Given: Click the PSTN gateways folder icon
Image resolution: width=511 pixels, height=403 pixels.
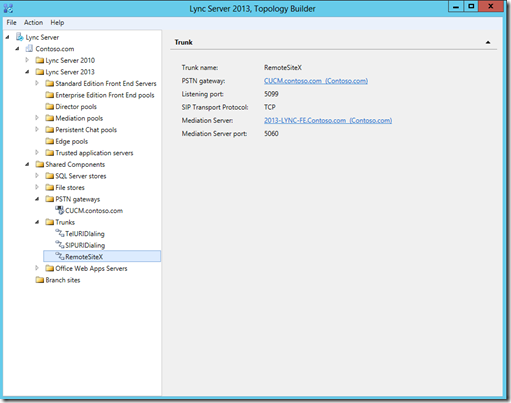Looking at the screenshot, I should (x=49, y=199).
